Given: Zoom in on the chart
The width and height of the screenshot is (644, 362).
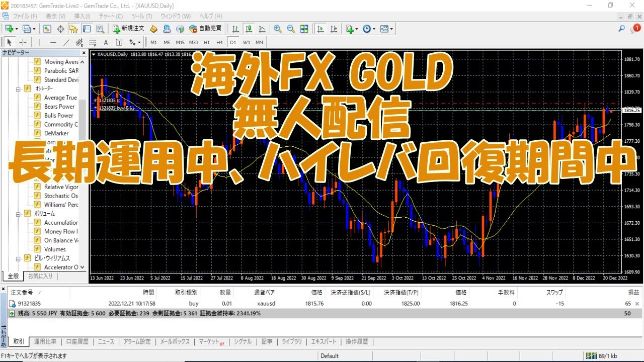Looking at the screenshot, I should click(x=277, y=29).
